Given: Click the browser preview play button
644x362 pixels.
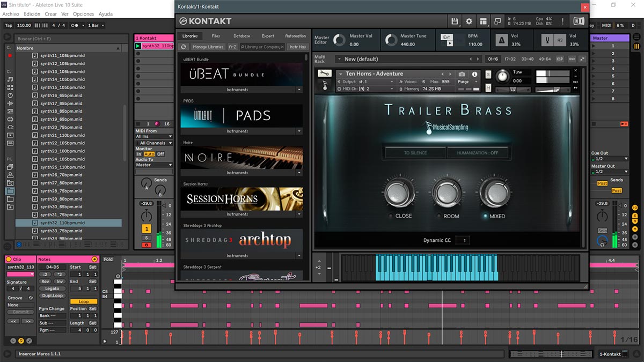Looking at the screenshot, I should (19, 245).
